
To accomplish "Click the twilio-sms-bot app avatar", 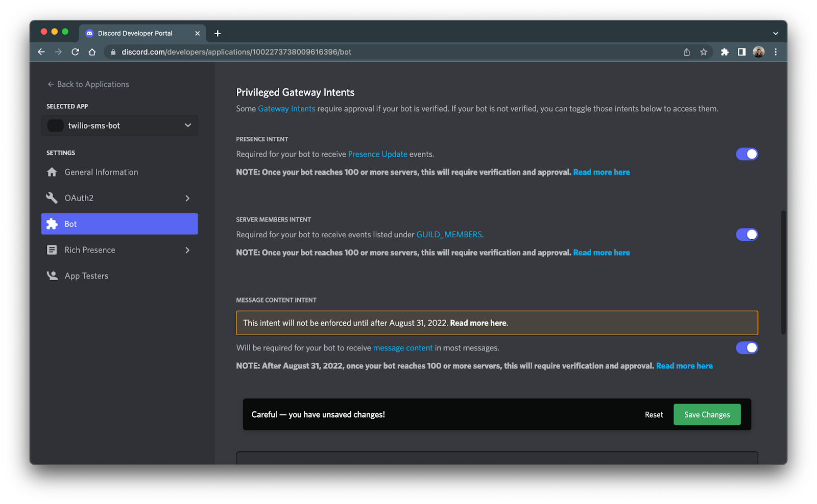I will [55, 125].
